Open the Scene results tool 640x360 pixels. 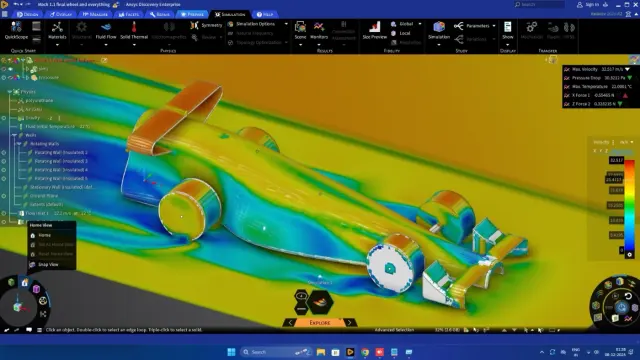tap(300, 31)
